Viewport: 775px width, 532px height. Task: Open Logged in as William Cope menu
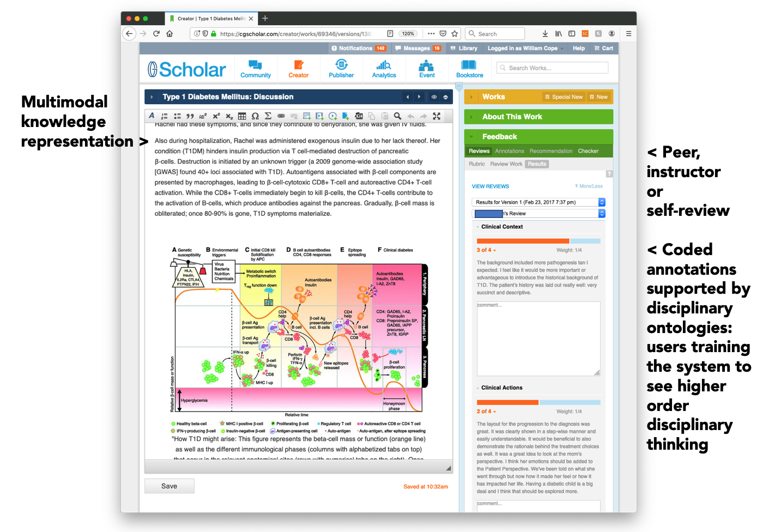click(x=524, y=49)
